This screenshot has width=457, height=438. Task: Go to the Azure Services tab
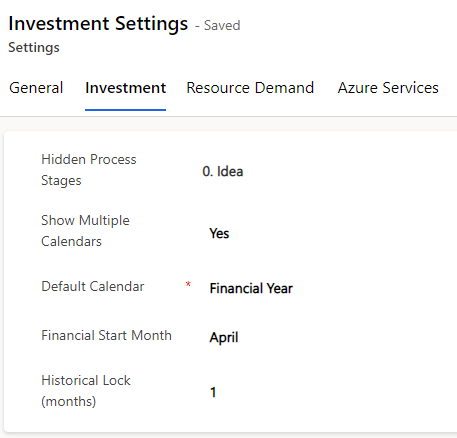pos(388,88)
